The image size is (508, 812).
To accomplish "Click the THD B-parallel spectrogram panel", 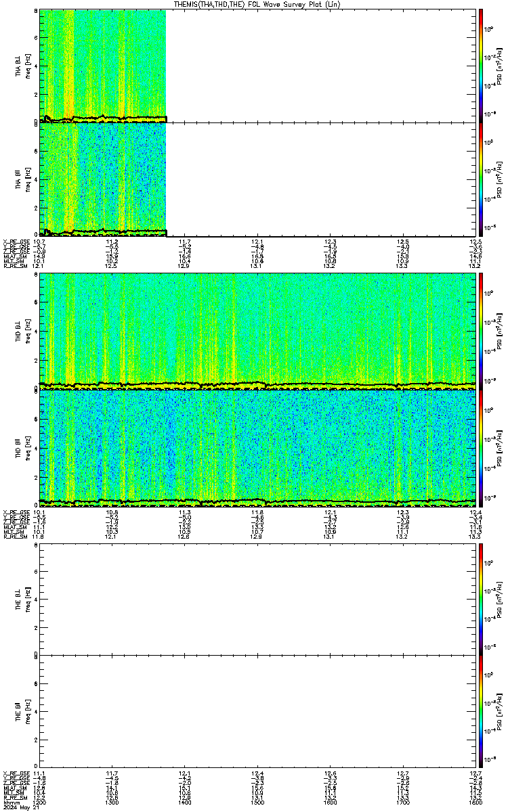I will tap(258, 448).
